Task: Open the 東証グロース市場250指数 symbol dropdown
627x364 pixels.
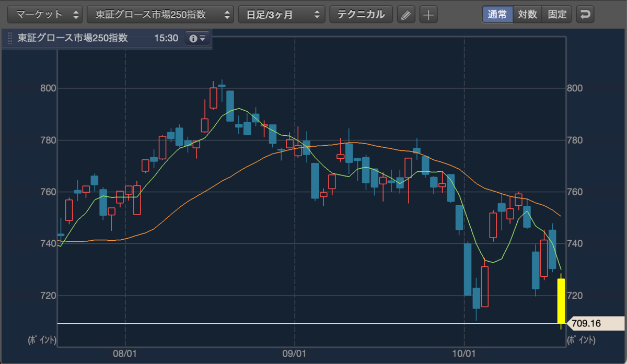Action: pyautogui.click(x=160, y=14)
